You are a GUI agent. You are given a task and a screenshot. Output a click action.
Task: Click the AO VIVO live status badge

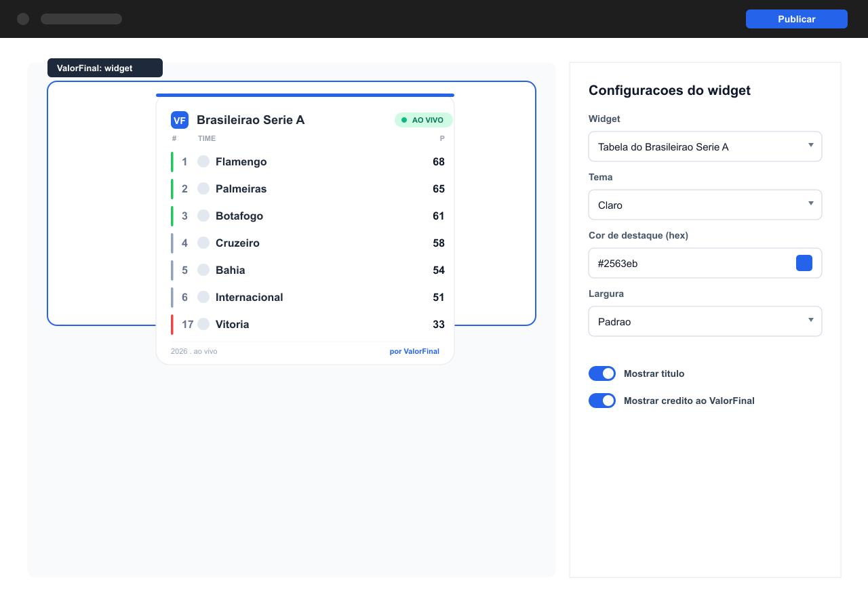point(423,120)
